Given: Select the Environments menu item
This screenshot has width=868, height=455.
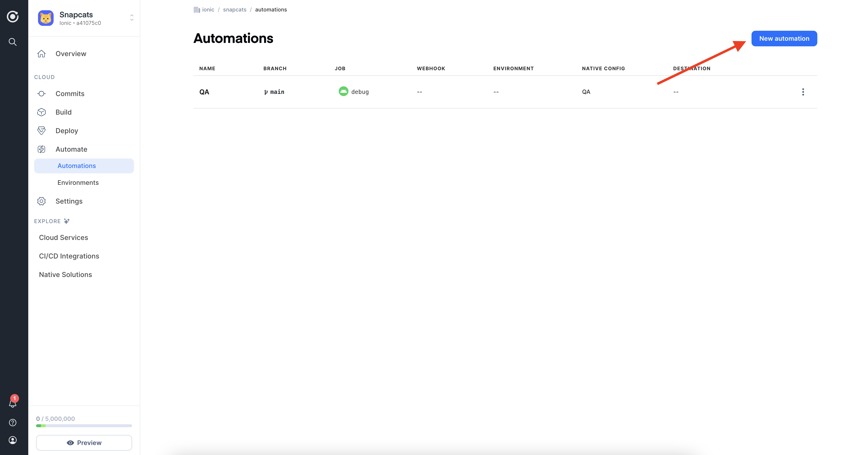Looking at the screenshot, I should [78, 182].
